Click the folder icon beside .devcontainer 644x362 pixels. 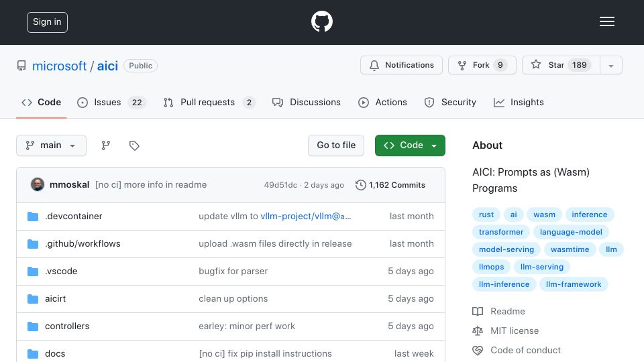coord(33,217)
